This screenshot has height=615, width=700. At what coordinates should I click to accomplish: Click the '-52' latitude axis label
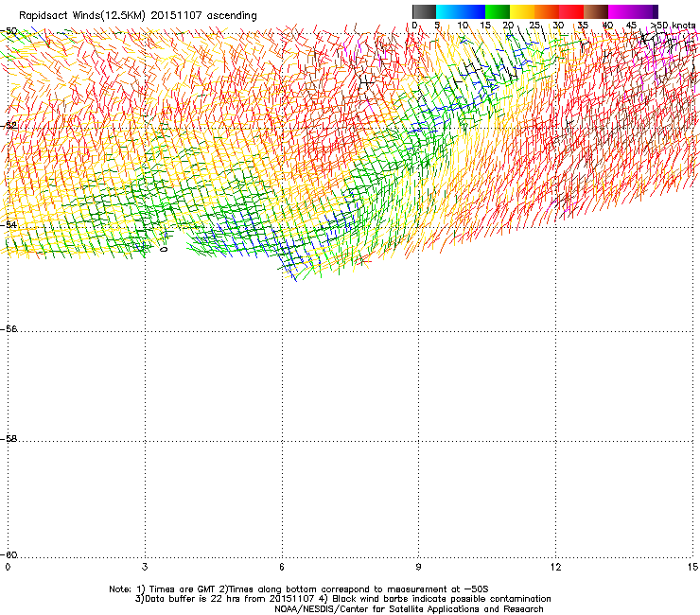tap(9, 126)
